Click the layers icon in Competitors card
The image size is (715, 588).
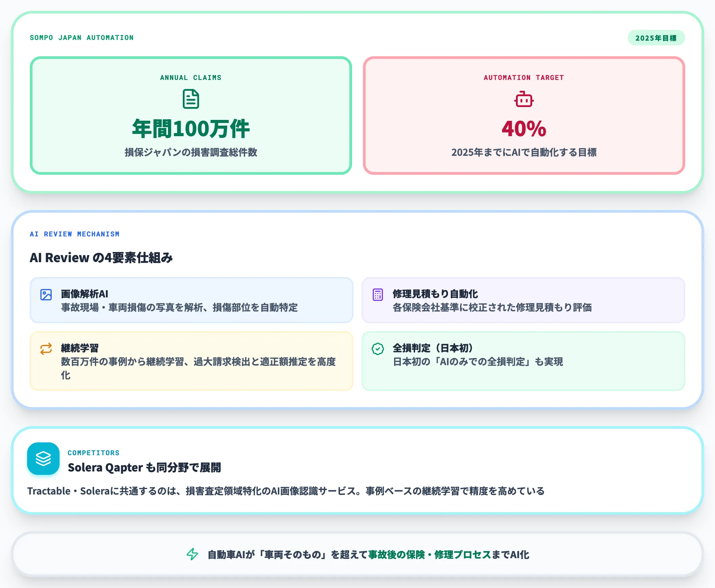pyautogui.click(x=43, y=459)
